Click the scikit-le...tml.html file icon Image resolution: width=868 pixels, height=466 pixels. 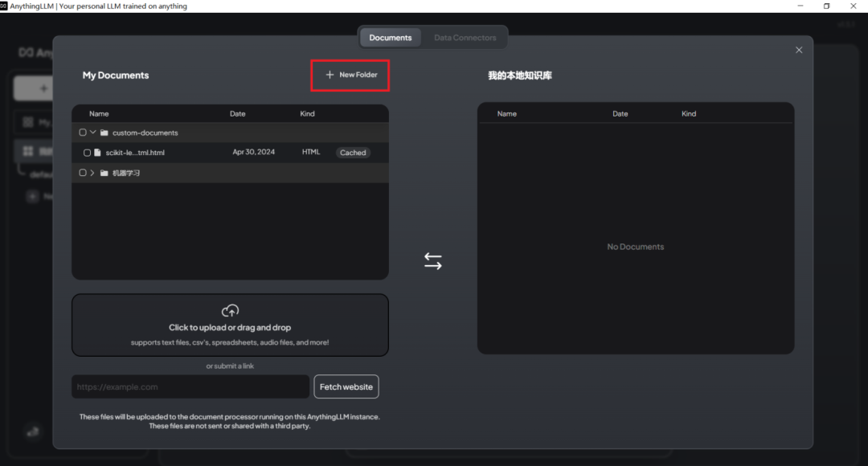pyautogui.click(x=97, y=152)
